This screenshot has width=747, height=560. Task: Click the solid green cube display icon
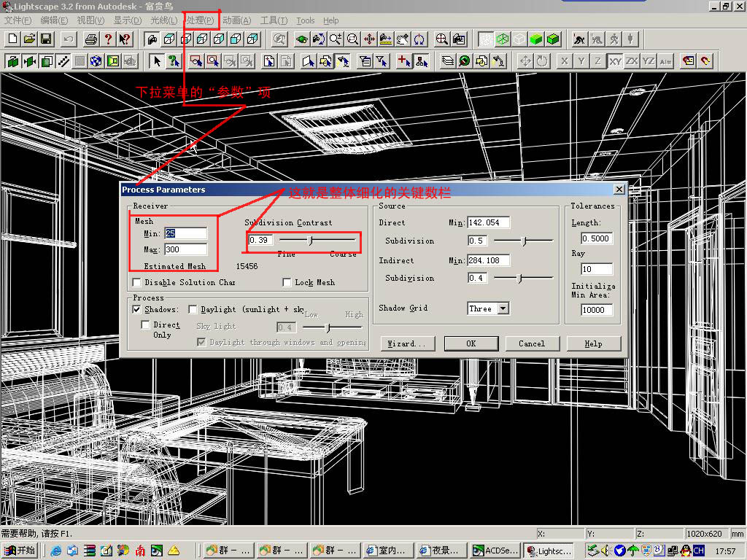point(536,39)
